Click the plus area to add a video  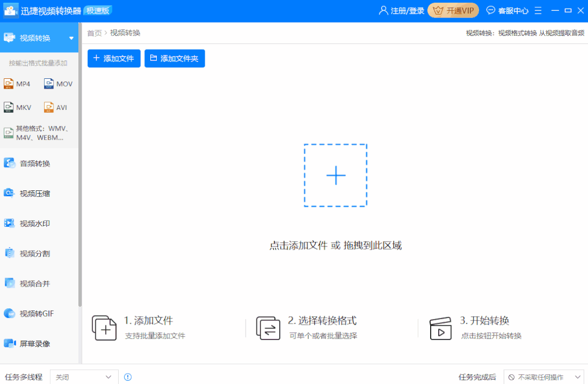336,175
